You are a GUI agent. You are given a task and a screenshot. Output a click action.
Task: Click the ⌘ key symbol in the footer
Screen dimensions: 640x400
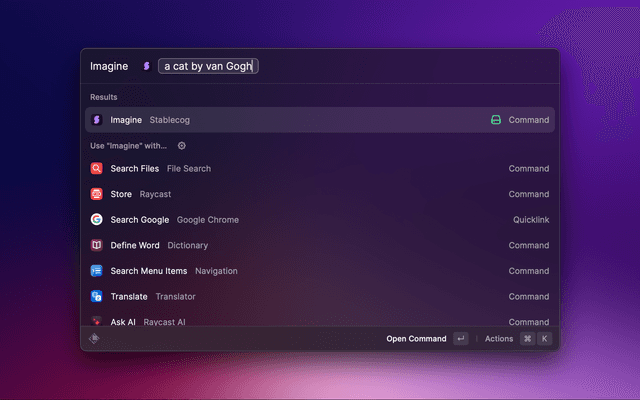[527, 339]
